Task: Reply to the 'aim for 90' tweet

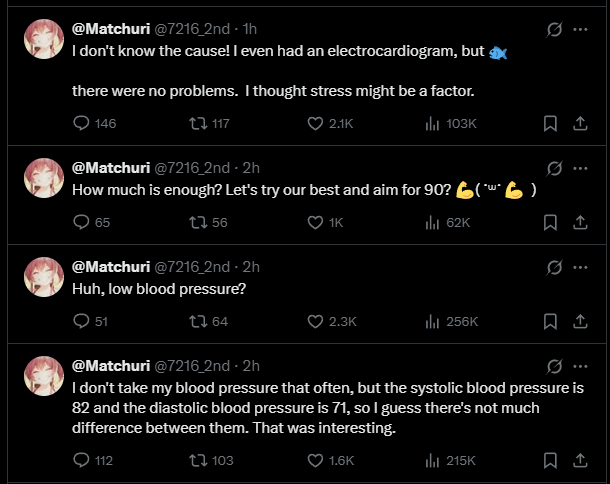Action: click(83, 222)
